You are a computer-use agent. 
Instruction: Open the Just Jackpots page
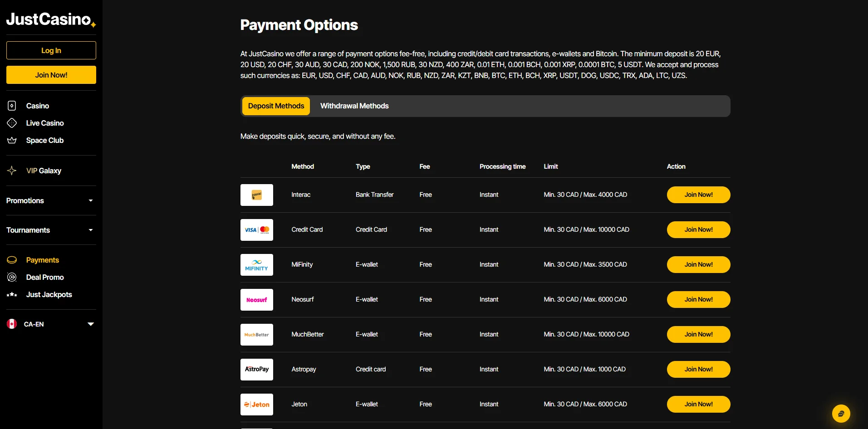49,294
